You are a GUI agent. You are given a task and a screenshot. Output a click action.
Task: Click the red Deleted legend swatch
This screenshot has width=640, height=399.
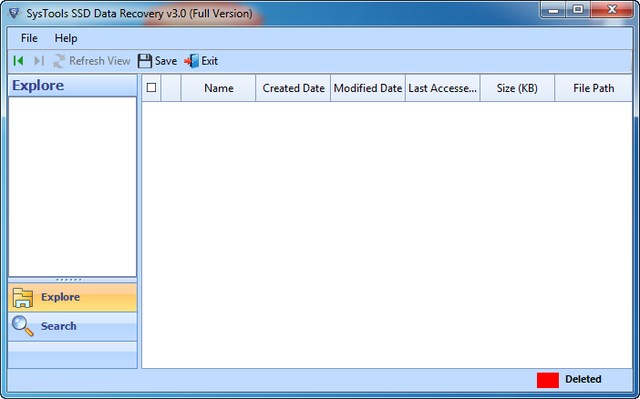pyautogui.click(x=548, y=380)
